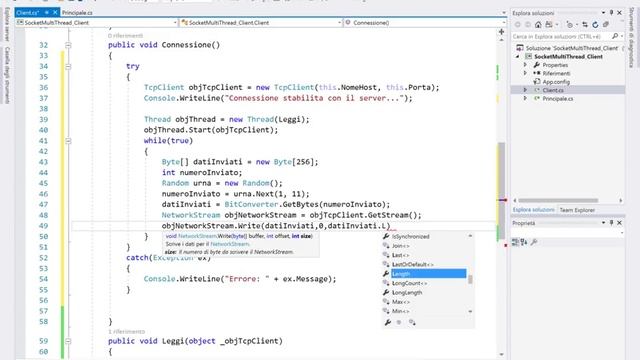The height and width of the screenshot is (360, 640).
Task: Click the Home icon in Esplora soluzioni toolbar
Action: (x=538, y=25)
